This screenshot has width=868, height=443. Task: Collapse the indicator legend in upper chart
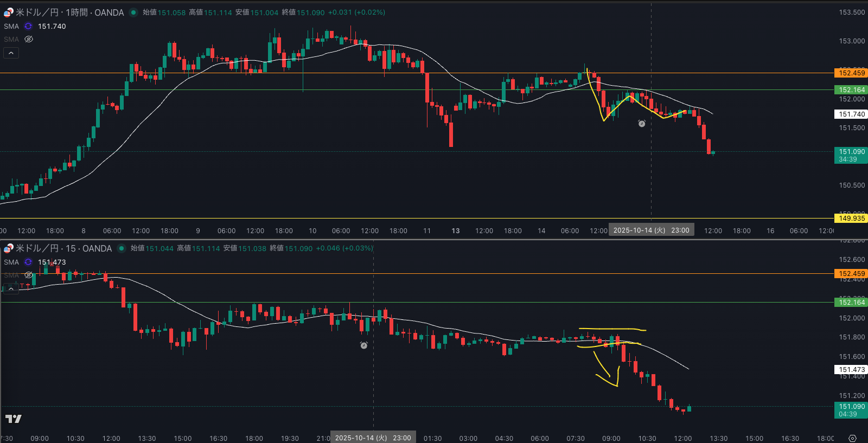pos(11,53)
